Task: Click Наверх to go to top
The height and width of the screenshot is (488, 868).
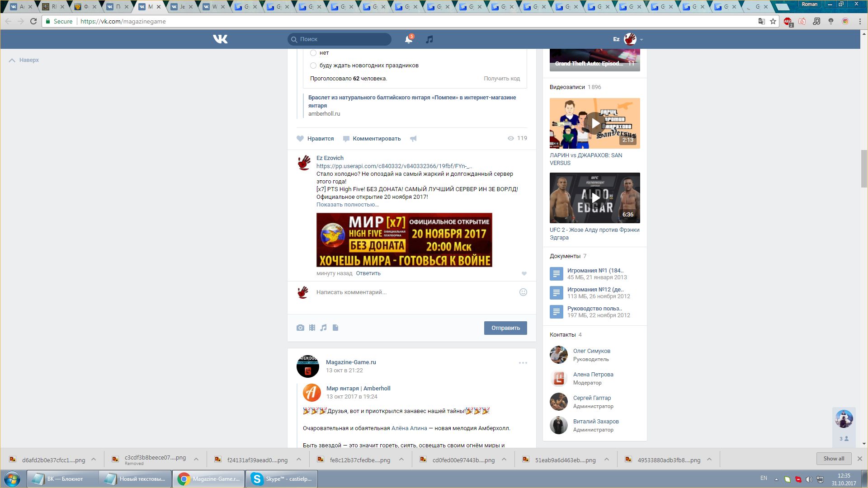Action: tap(24, 60)
